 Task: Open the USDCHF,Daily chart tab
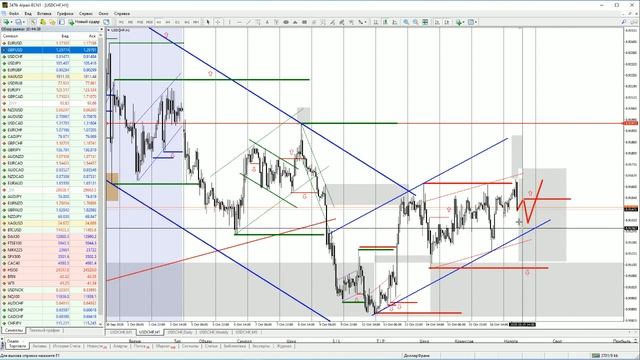click(180, 332)
